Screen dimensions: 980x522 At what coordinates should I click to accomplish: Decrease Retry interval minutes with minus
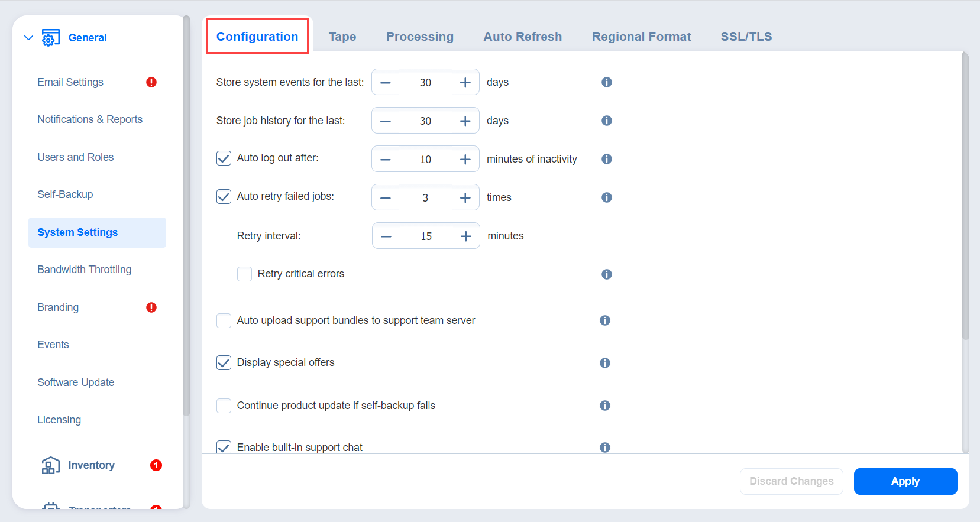click(386, 236)
